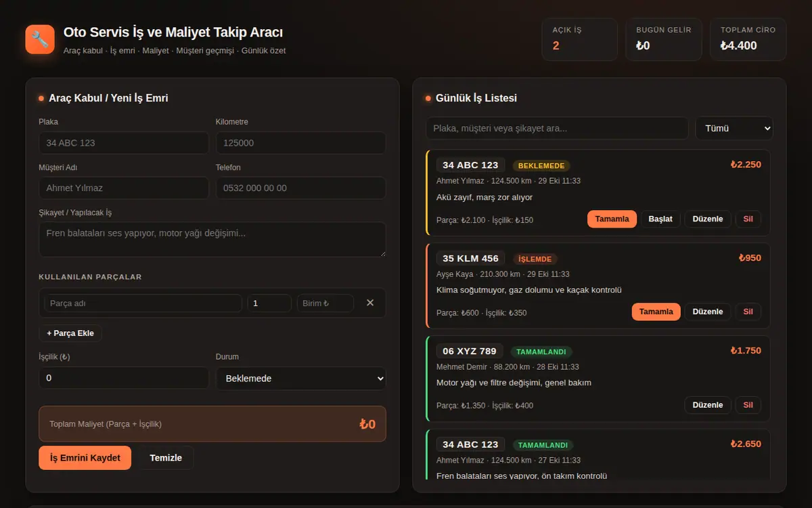Open the Durum status dropdown
Screen dimensions: 812x508
tap(301, 378)
